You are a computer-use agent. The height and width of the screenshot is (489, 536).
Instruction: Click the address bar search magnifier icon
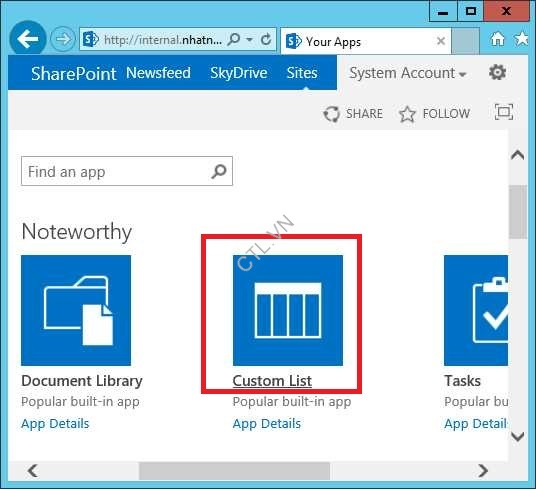[234, 39]
